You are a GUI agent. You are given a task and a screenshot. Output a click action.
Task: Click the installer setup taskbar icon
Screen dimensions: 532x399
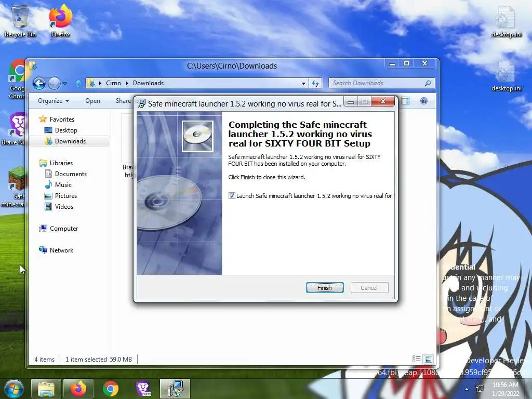(175, 389)
